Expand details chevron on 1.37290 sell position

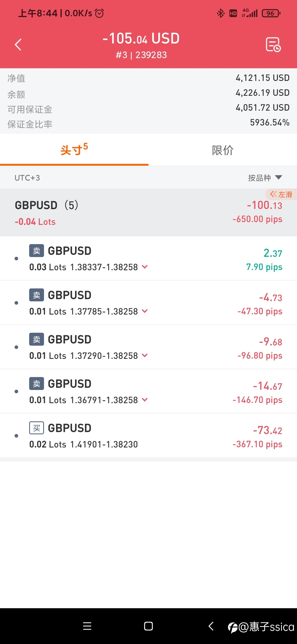(x=145, y=355)
